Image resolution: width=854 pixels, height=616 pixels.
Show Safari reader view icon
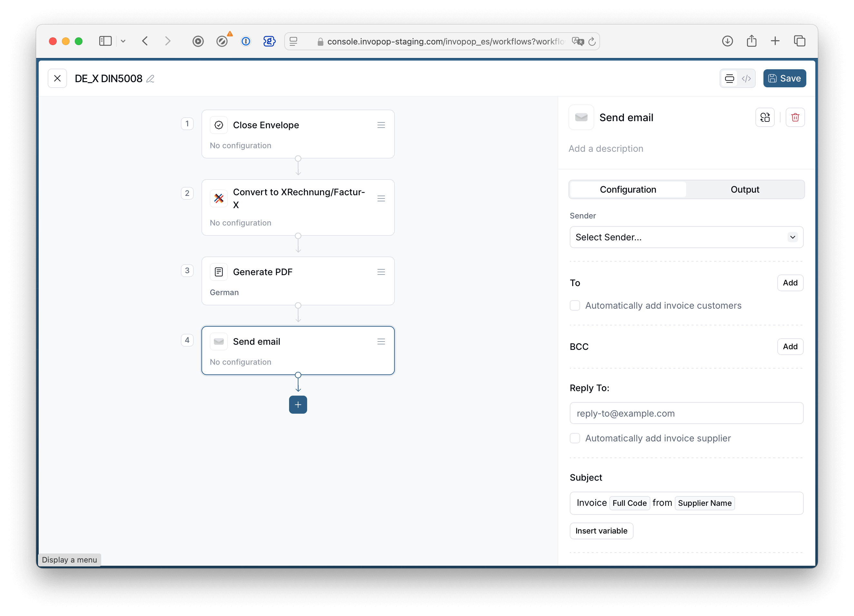tap(293, 41)
